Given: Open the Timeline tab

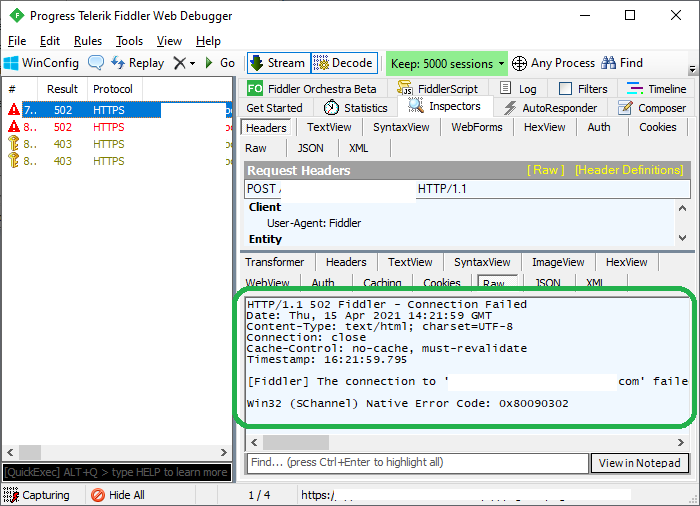Looking at the screenshot, I should tap(656, 89).
